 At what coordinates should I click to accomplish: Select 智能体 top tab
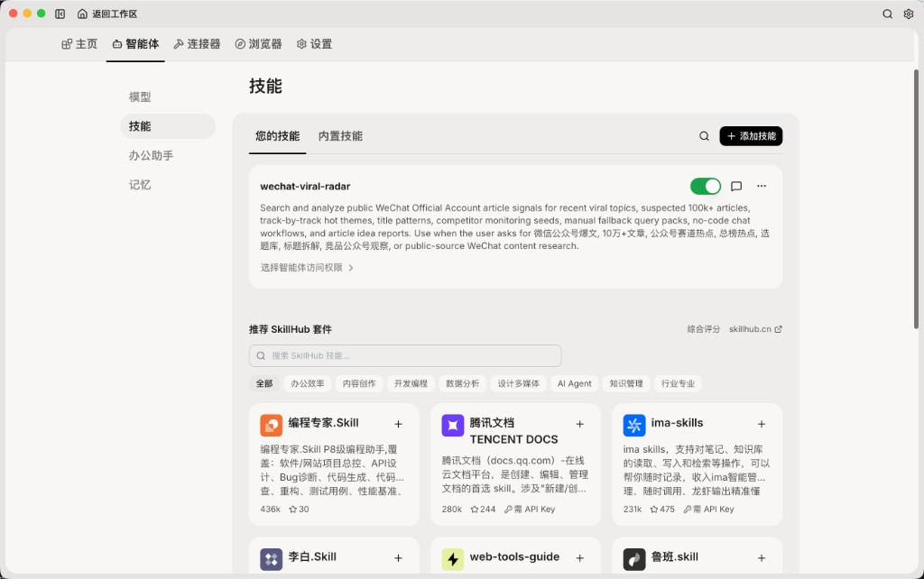(135, 44)
